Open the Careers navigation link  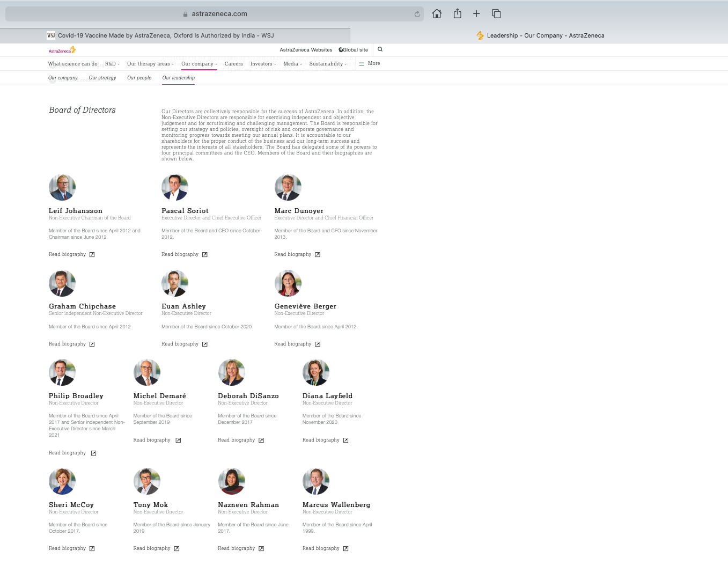coord(233,64)
